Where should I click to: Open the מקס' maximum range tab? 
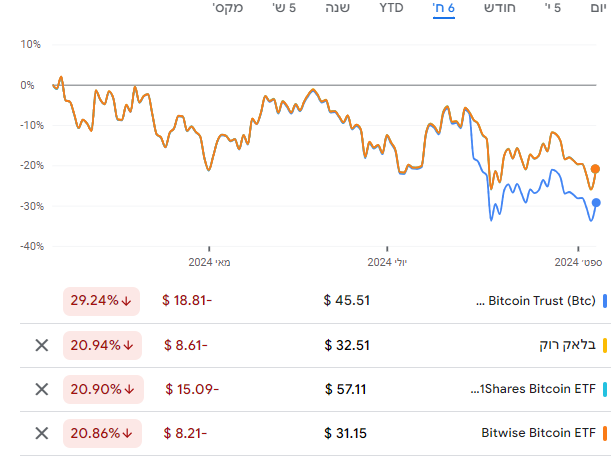point(231,9)
